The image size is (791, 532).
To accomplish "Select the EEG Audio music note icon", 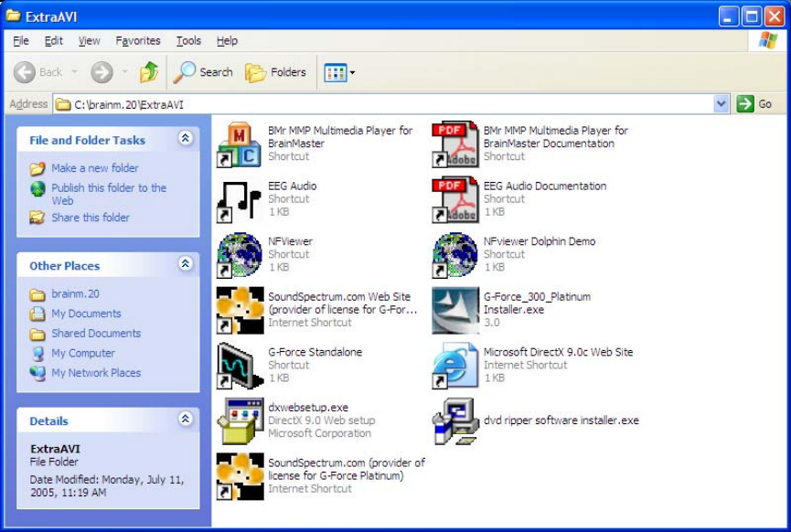I will pos(238,200).
